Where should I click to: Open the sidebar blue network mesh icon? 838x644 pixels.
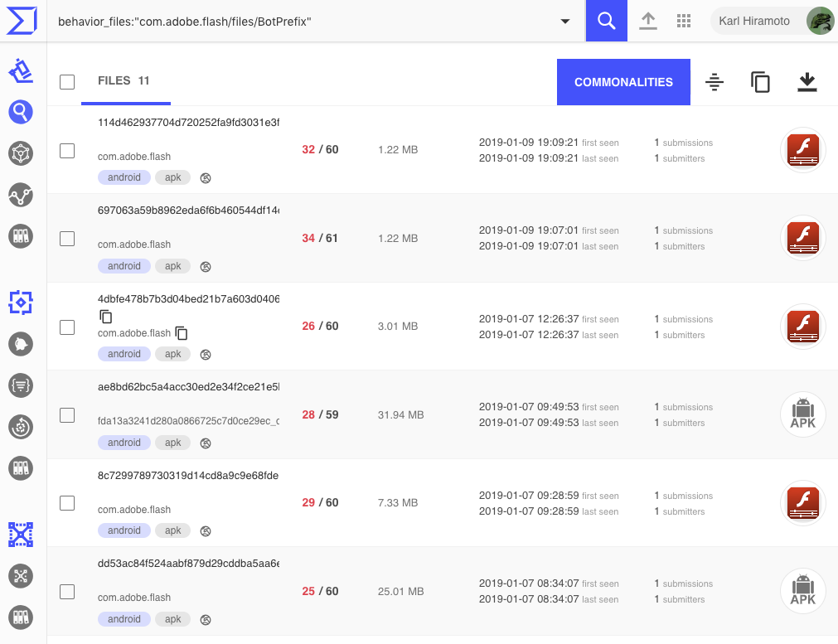pos(21,535)
